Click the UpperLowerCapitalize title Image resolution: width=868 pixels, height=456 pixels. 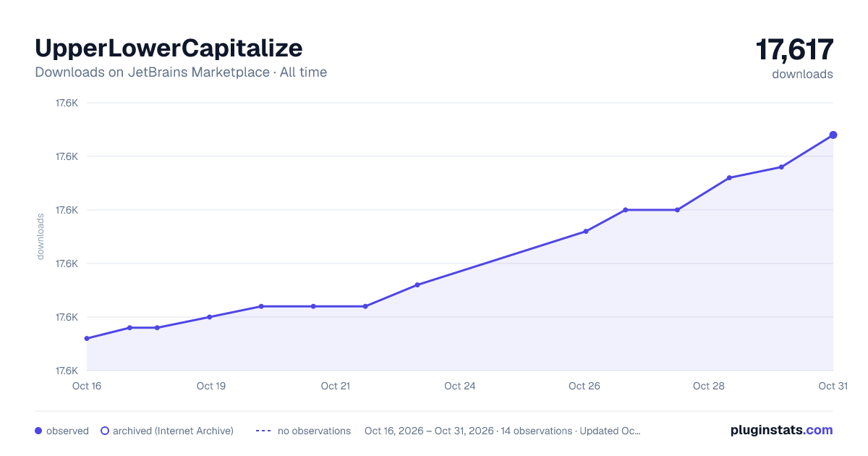point(169,48)
